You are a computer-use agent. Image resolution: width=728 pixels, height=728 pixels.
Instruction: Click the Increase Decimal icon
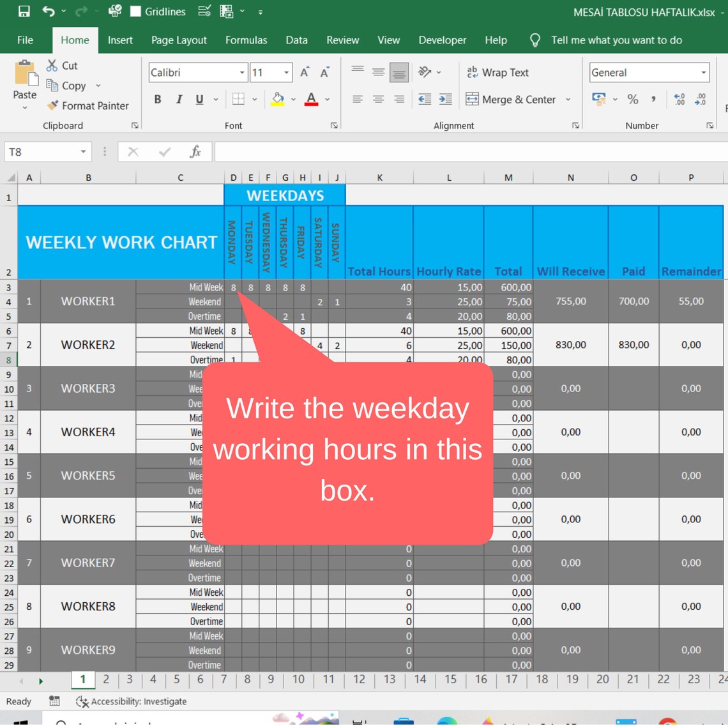tap(679, 99)
